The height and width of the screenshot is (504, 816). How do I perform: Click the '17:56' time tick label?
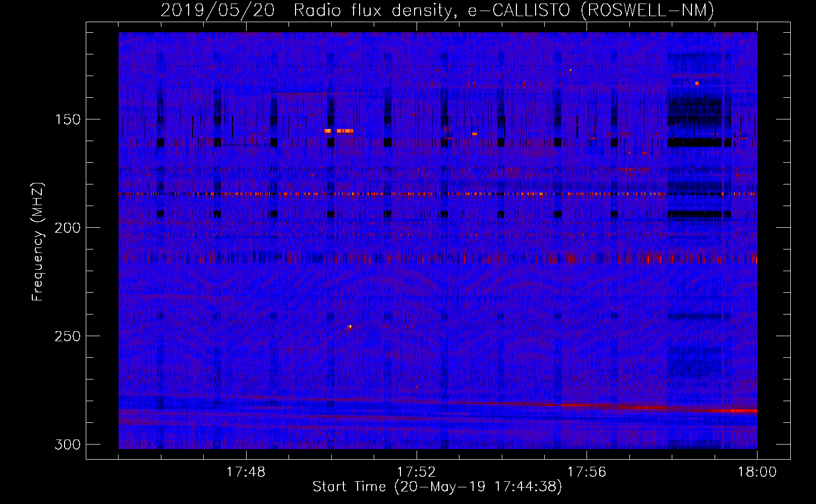(587, 472)
